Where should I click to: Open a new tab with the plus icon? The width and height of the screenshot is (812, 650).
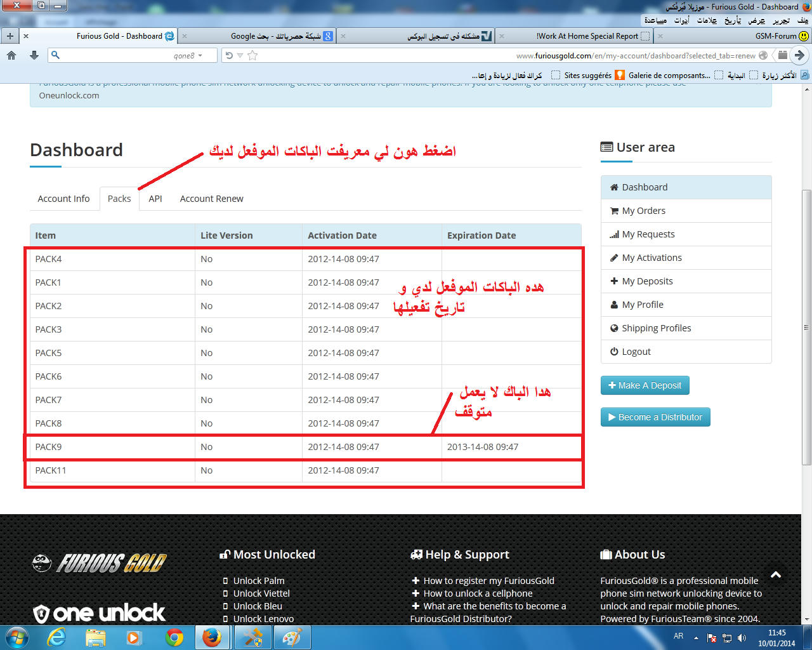pos(10,36)
